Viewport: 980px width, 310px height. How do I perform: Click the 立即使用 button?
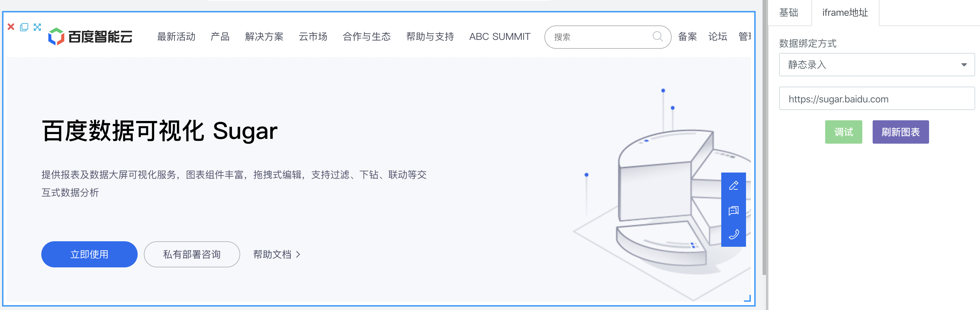click(89, 254)
